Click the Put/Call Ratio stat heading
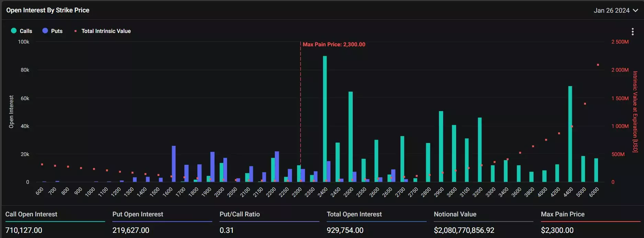The image size is (644, 238). click(x=240, y=214)
